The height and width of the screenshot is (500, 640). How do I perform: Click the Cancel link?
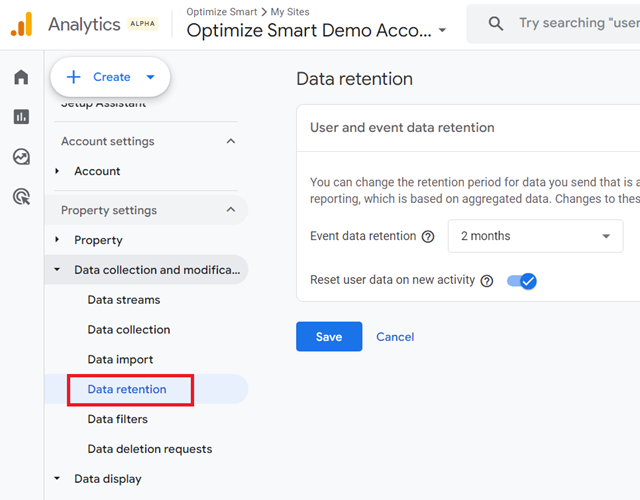[x=395, y=337]
